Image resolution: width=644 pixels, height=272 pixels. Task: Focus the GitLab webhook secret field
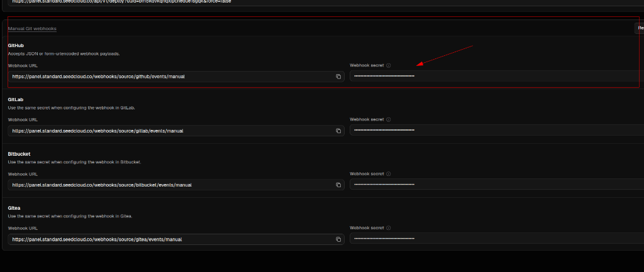point(497,130)
